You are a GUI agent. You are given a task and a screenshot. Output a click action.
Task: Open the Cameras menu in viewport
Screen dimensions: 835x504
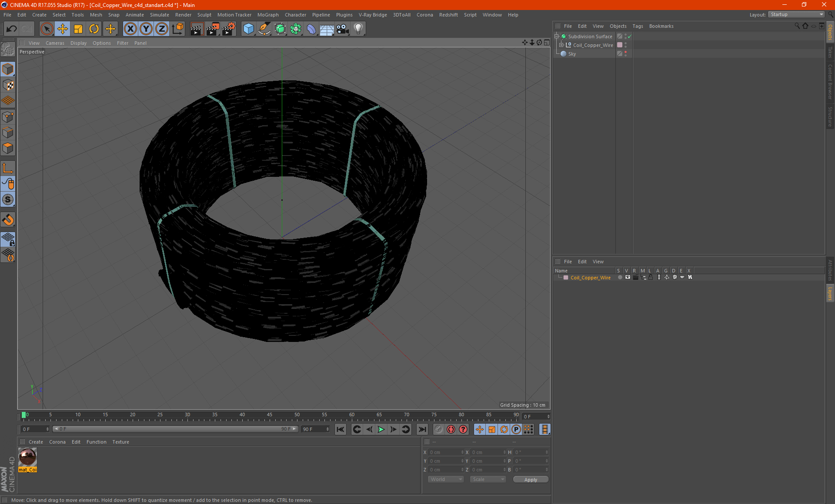55,43
